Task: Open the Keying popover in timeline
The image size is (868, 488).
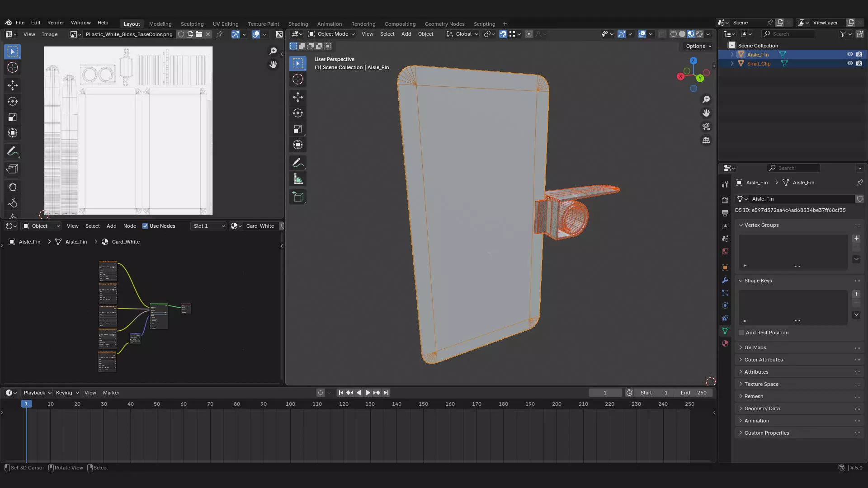Action: pos(67,393)
